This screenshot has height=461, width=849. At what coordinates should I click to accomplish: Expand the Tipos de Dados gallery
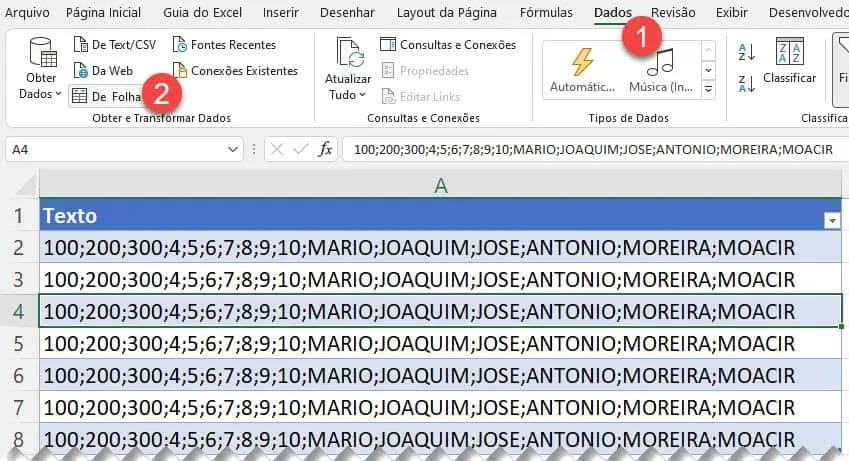[708, 90]
